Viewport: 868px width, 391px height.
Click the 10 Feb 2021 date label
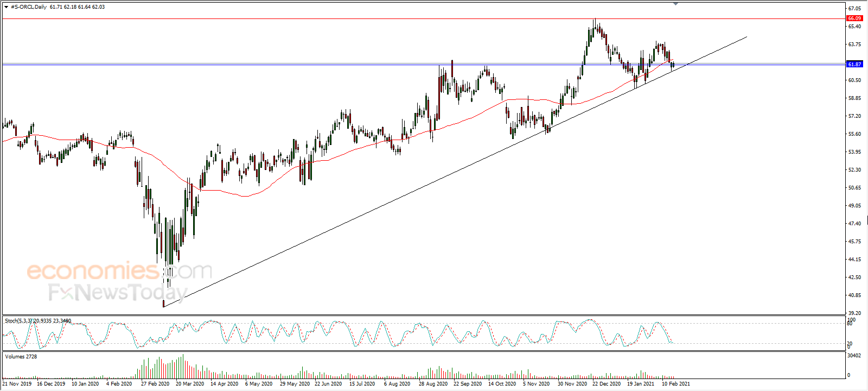676,384
